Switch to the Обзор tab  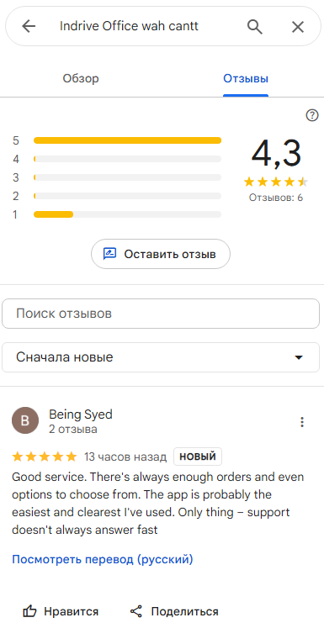coord(81,78)
